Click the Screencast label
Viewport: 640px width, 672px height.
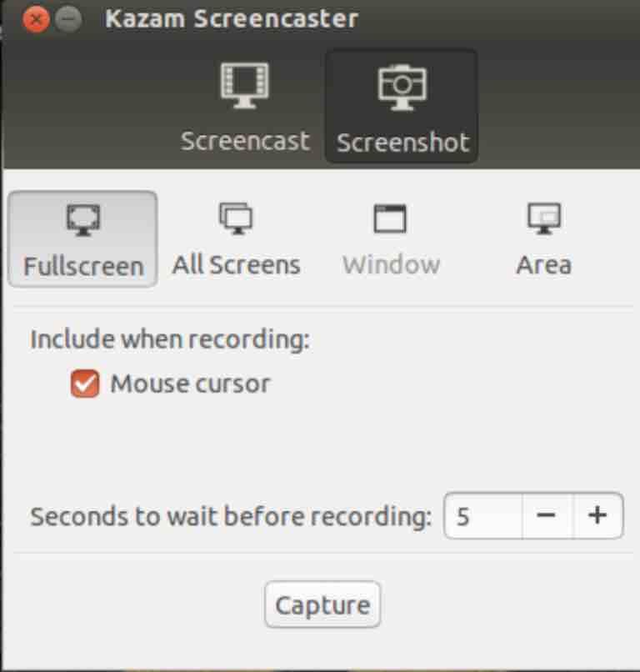tap(245, 141)
